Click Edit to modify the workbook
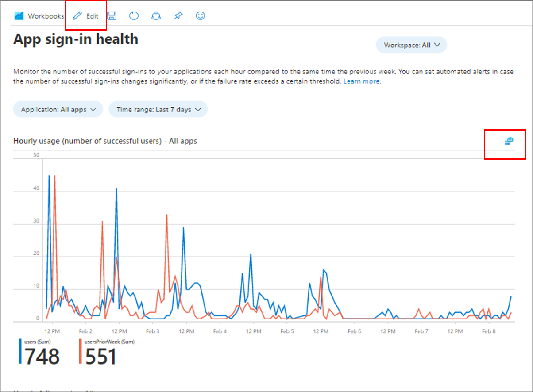The image size is (533, 392). point(86,16)
